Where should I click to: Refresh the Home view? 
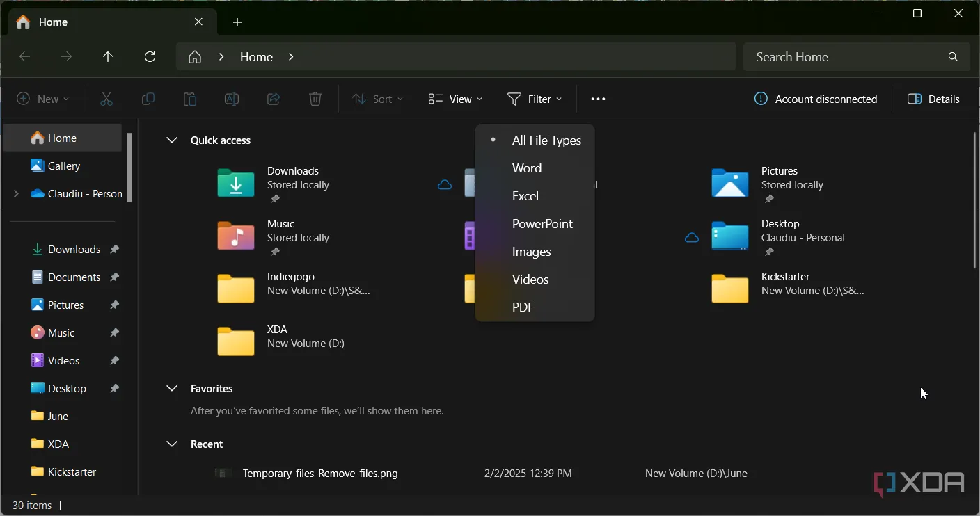(150, 57)
